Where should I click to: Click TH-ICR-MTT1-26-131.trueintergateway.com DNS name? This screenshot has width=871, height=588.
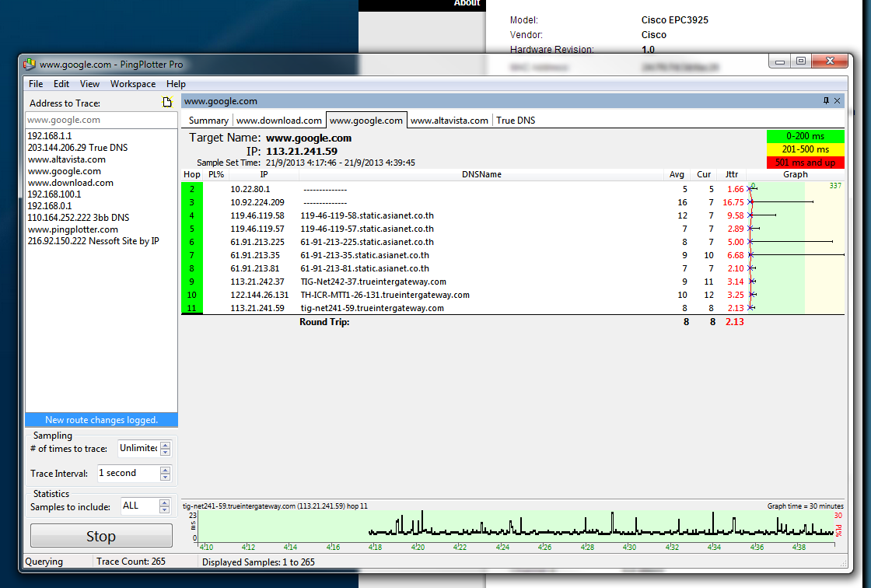[385, 295]
